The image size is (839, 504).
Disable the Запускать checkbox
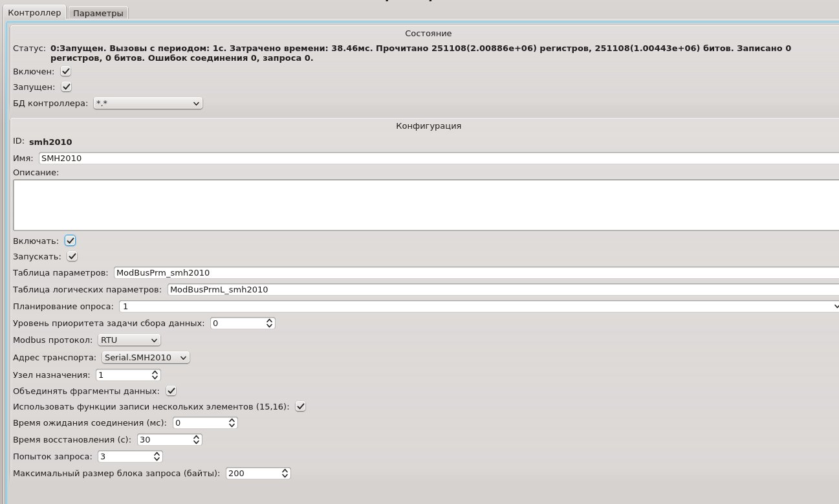(x=72, y=256)
